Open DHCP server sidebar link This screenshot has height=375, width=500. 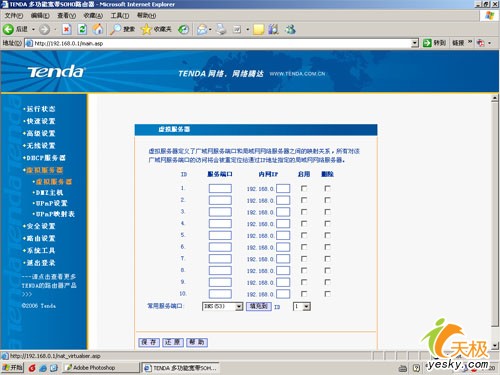tap(45, 158)
